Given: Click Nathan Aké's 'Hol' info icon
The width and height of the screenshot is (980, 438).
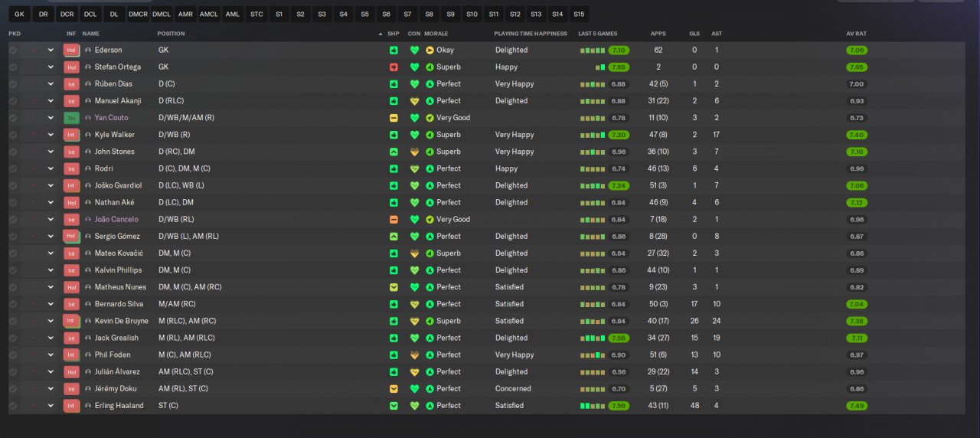Looking at the screenshot, I should [71, 203].
